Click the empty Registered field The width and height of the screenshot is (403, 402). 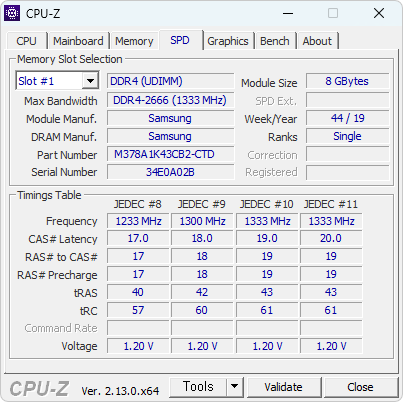tap(347, 172)
